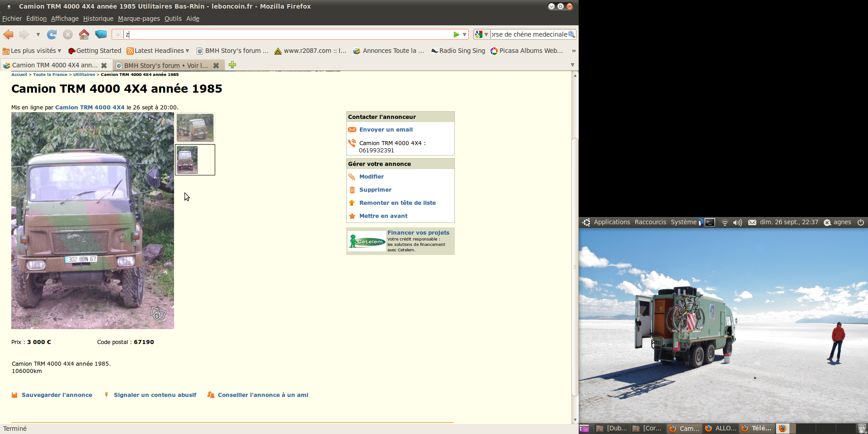Open the Historique menu
The width and height of the screenshot is (868, 434).
[x=98, y=19]
